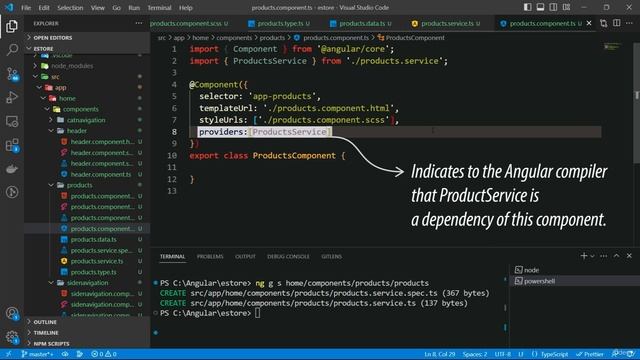Collapse the src folder
The image size is (640, 360).
pyautogui.click(x=55, y=77)
